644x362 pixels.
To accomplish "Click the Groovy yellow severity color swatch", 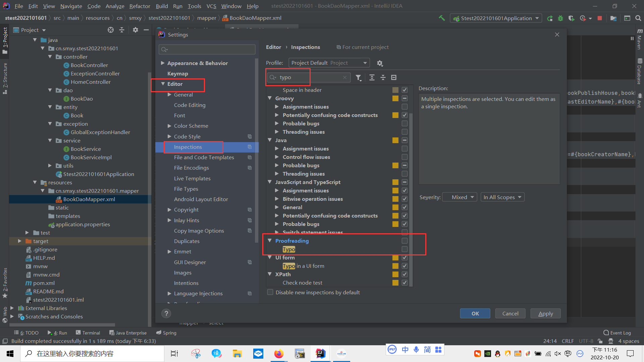I will (395, 98).
